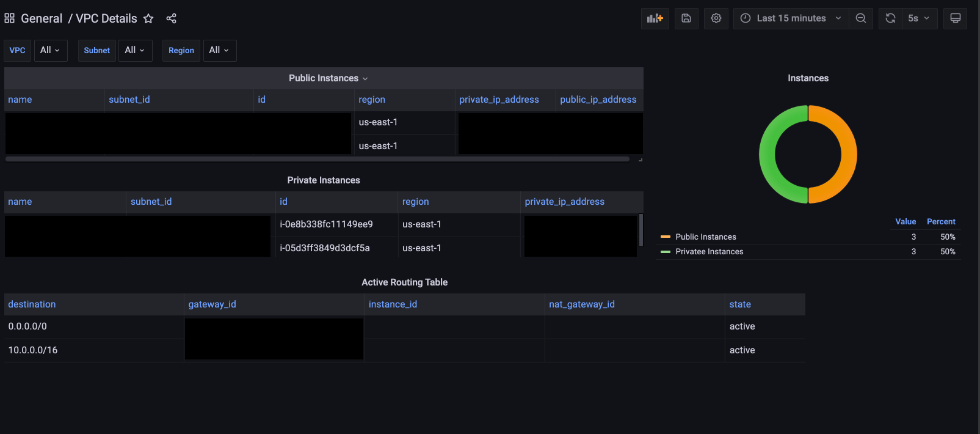Toggle the Privatee Instances legend series
The height and width of the screenshot is (434, 980).
(709, 252)
